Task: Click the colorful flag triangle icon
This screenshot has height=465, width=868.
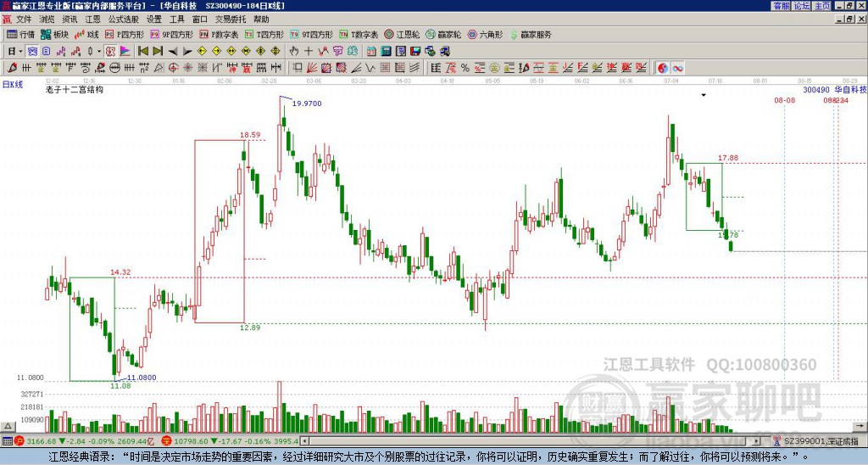Action: click(x=125, y=52)
